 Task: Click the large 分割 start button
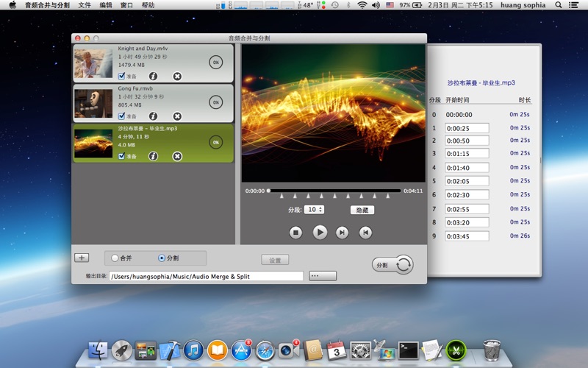(x=392, y=265)
